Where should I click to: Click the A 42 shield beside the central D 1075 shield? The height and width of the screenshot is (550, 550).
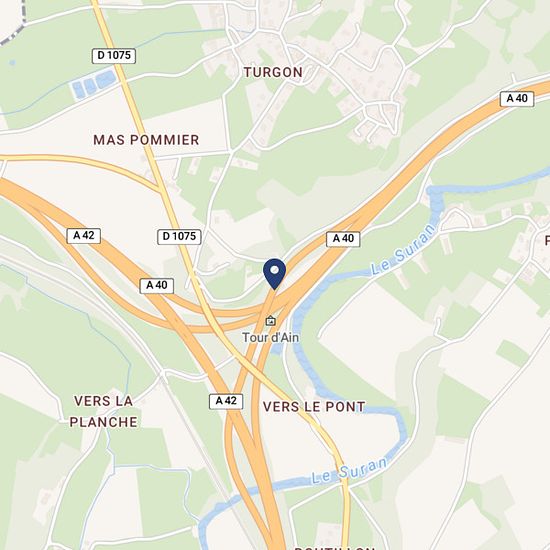84,236
